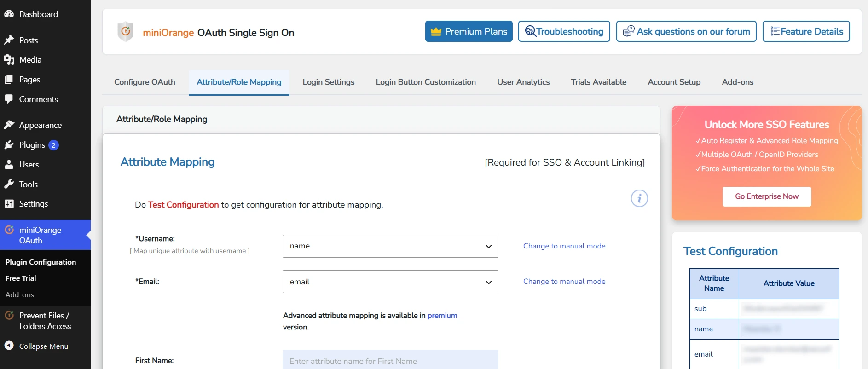Viewport: 868px width, 369px height.
Task: Click the Tools wrench icon
Action: coord(9,184)
